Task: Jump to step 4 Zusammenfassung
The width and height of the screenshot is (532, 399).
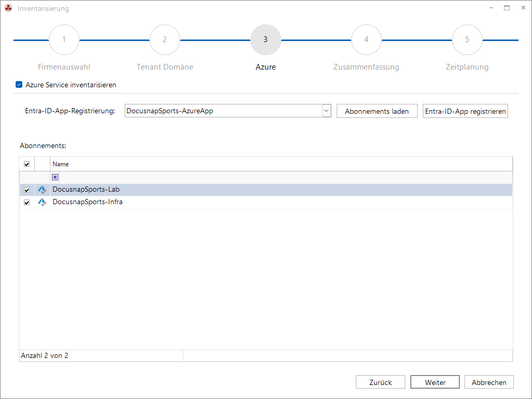Action: pos(366,39)
